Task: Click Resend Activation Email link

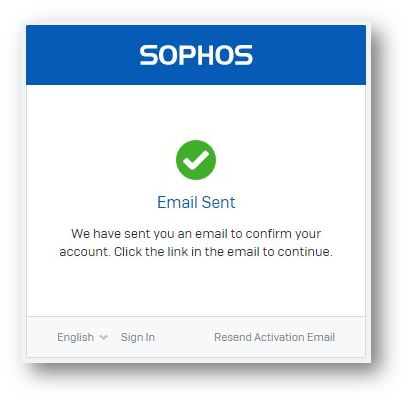Action: [274, 337]
